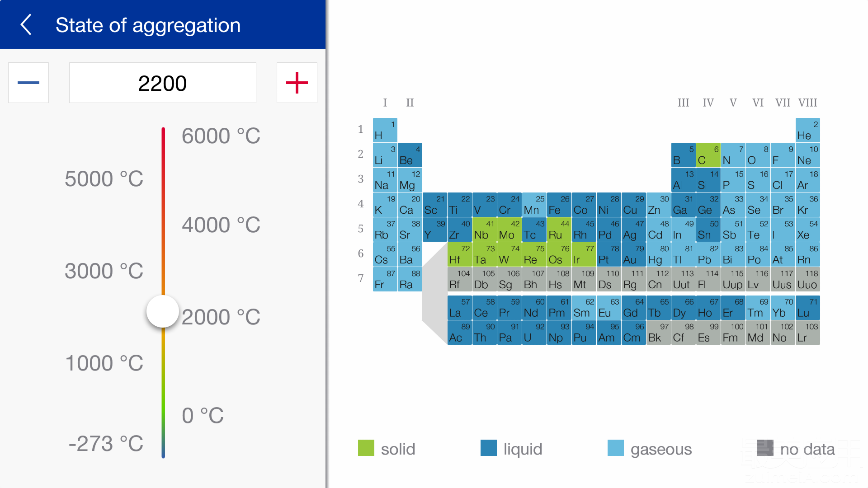Viewport: 868px width, 488px height.
Task: Select the Uranium (U) element tile
Action: tap(534, 333)
